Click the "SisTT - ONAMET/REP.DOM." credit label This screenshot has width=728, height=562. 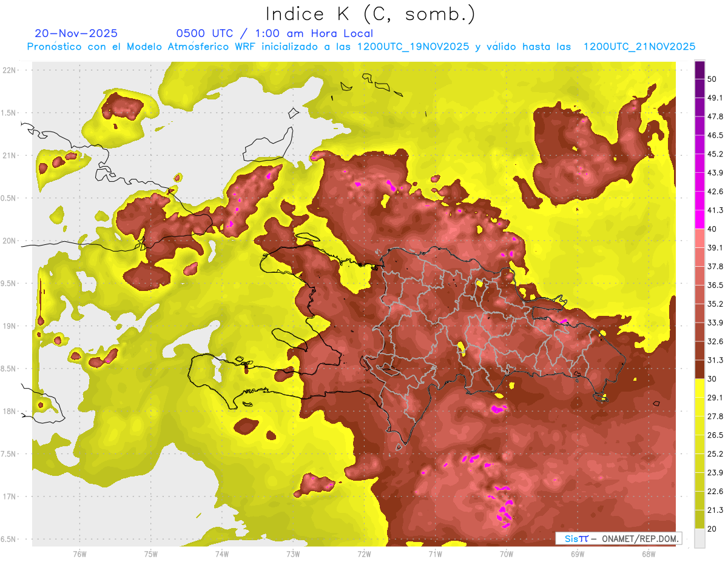coord(618,539)
